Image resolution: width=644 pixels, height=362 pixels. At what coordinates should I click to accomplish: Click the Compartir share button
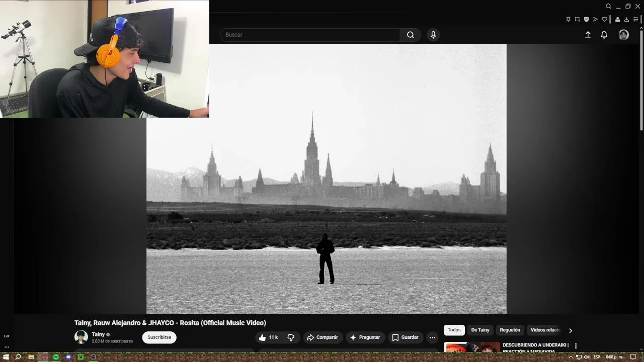point(323,337)
